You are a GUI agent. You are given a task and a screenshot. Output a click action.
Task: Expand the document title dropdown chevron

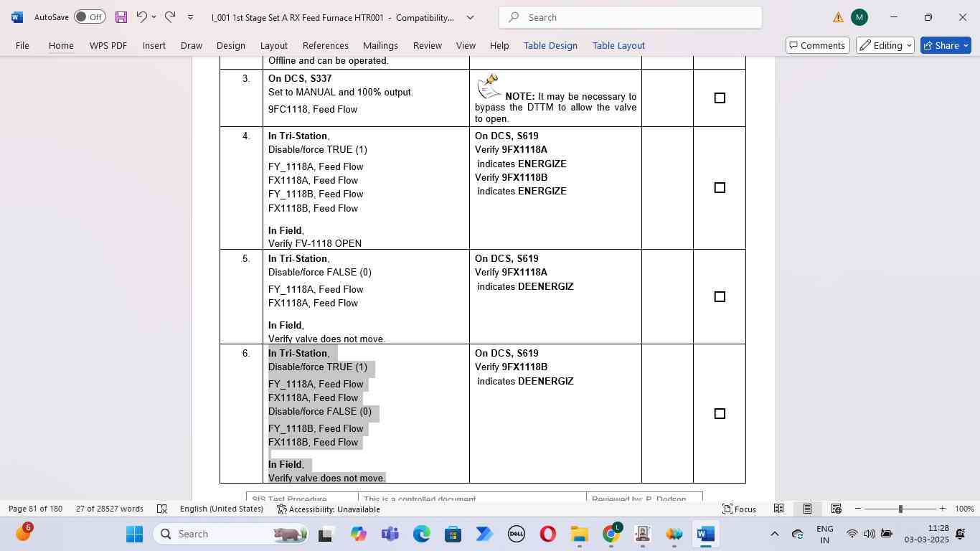pyautogui.click(x=471, y=17)
